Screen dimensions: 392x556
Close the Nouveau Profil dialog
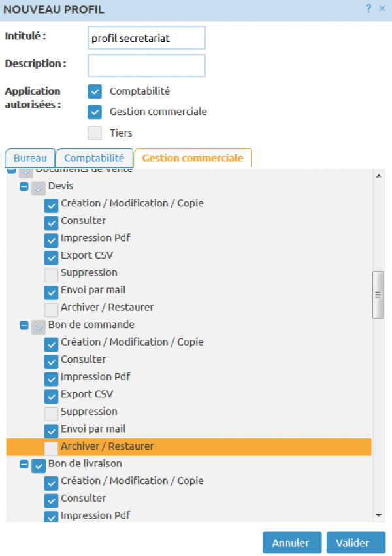coord(382,8)
